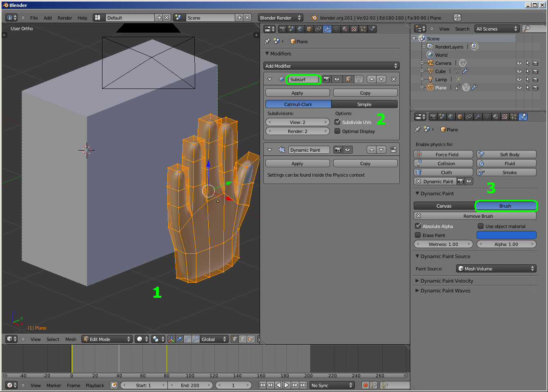Open the Mesh menu in the 3D viewport header
This screenshot has height=392, width=548.
coord(71,339)
